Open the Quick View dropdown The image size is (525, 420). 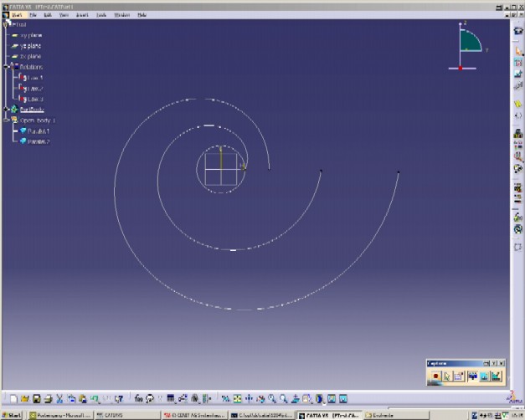pyautogui.click(x=307, y=398)
